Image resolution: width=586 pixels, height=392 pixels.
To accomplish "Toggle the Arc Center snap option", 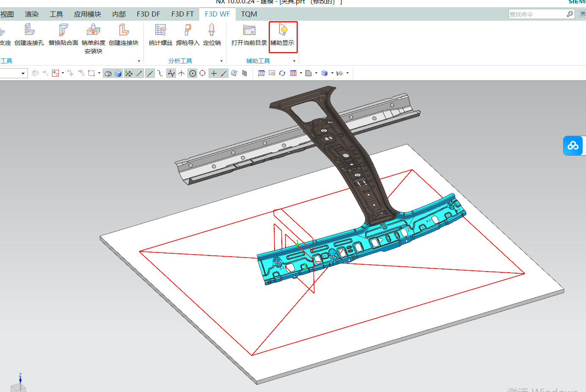I will click(x=193, y=73).
